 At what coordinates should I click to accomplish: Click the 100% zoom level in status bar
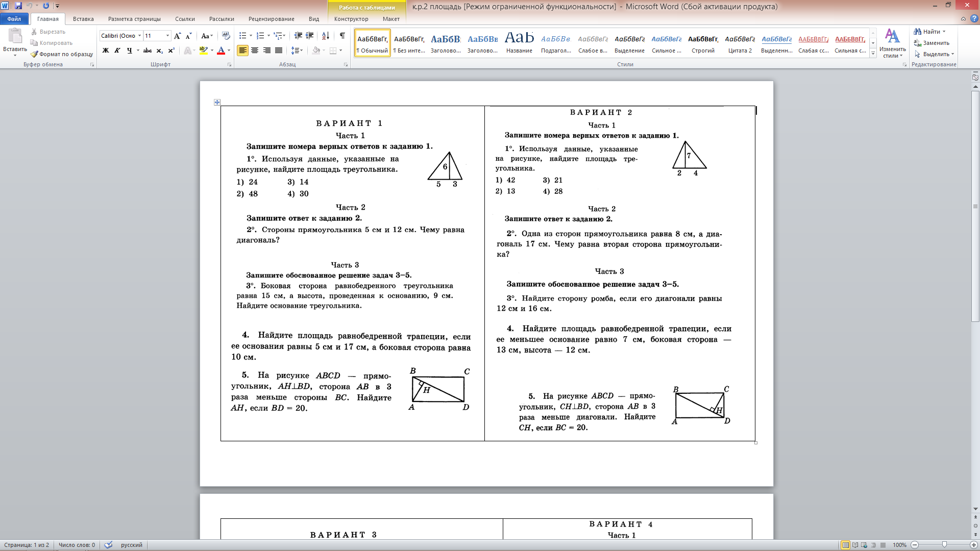point(899,545)
